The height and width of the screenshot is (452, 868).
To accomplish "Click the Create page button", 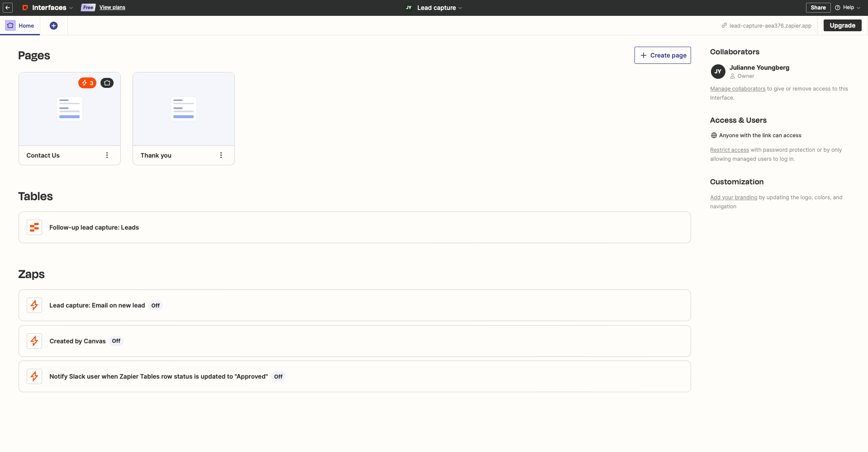I will (662, 55).
